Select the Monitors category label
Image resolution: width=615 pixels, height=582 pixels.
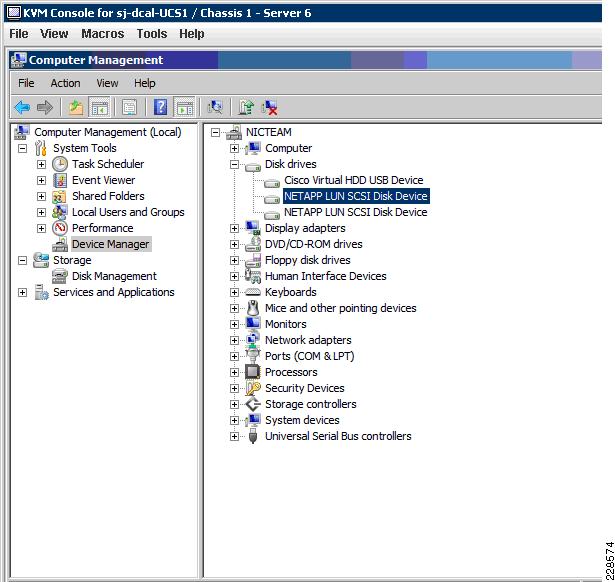coord(286,324)
